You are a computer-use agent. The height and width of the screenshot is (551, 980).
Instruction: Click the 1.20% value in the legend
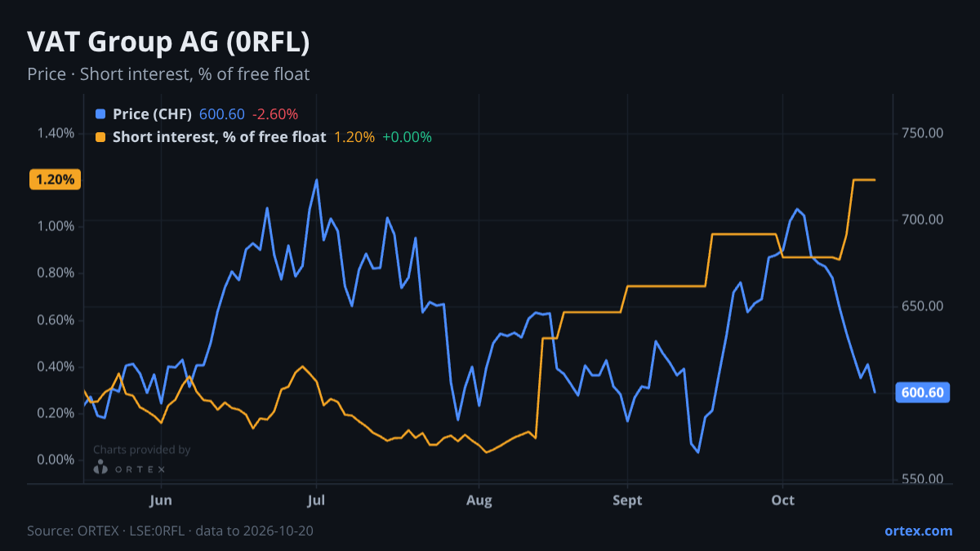click(x=354, y=137)
